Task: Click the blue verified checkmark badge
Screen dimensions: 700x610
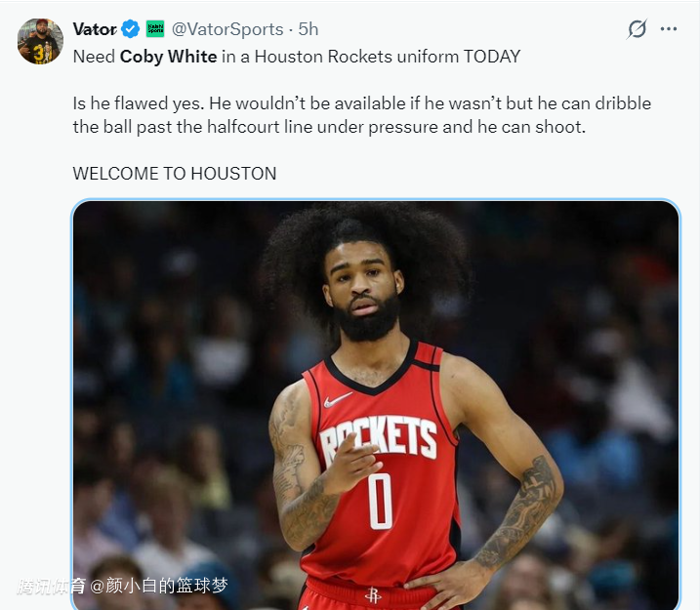Action: [131, 29]
